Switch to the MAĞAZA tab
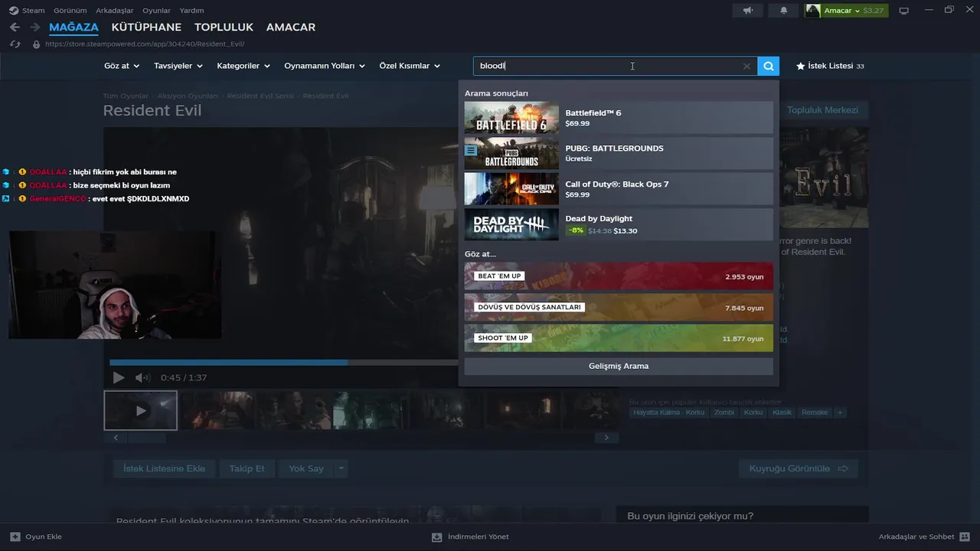 pyautogui.click(x=73, y=28)
